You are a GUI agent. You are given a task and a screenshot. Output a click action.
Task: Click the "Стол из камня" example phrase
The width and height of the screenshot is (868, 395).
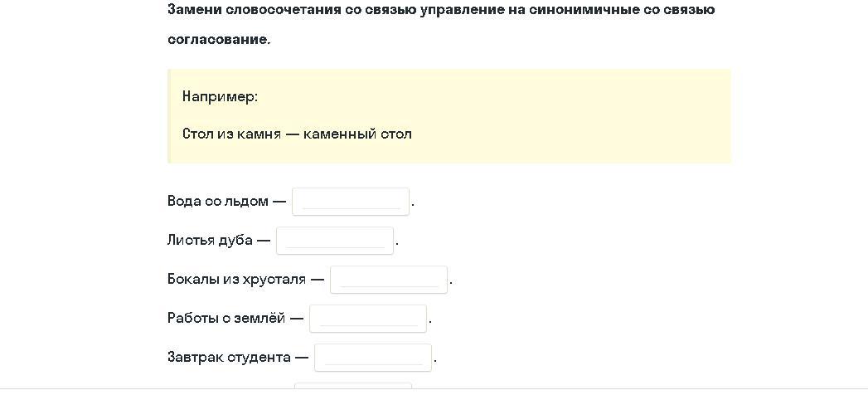[x=231, y=134]
